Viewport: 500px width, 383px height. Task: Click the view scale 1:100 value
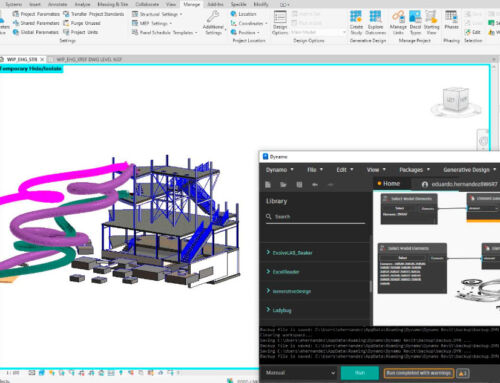(x=13, y=373)
